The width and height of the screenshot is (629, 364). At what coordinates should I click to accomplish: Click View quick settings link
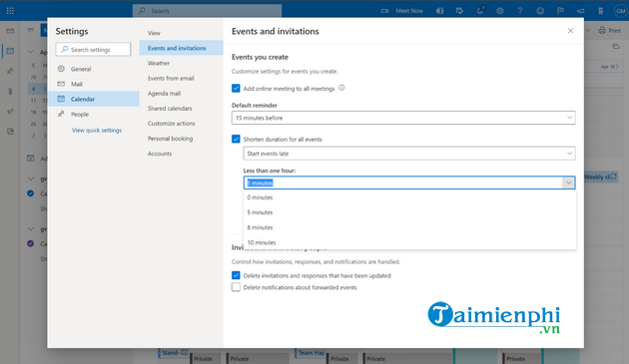click(x=96, y=130)
